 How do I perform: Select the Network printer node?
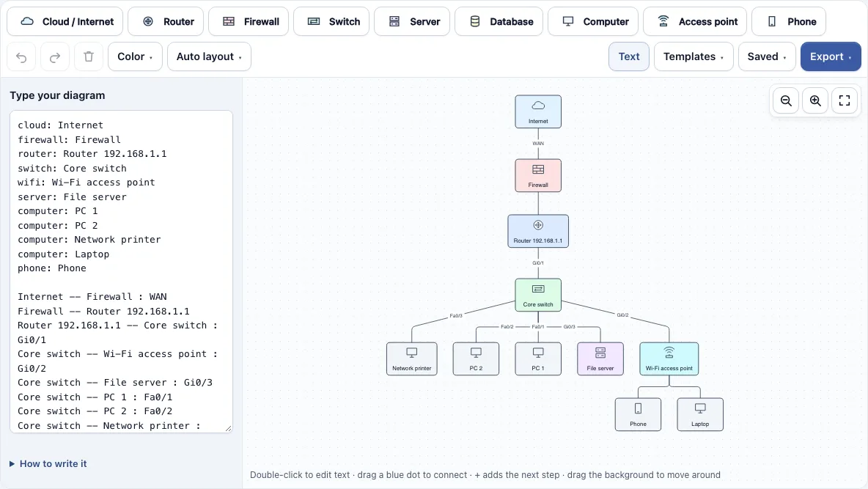(412, 359)
